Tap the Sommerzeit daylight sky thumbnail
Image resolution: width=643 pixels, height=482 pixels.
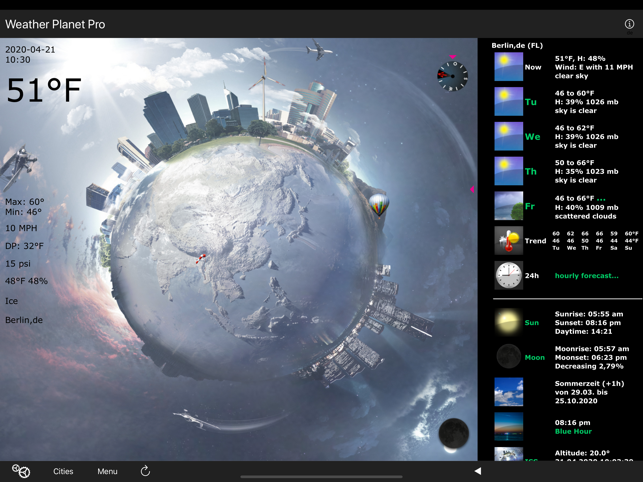pos(508,392)
